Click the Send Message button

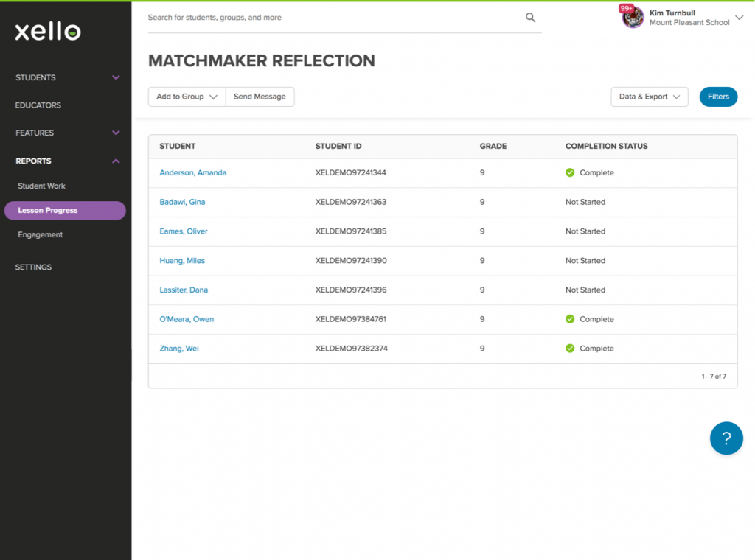(x=260, y=97)
